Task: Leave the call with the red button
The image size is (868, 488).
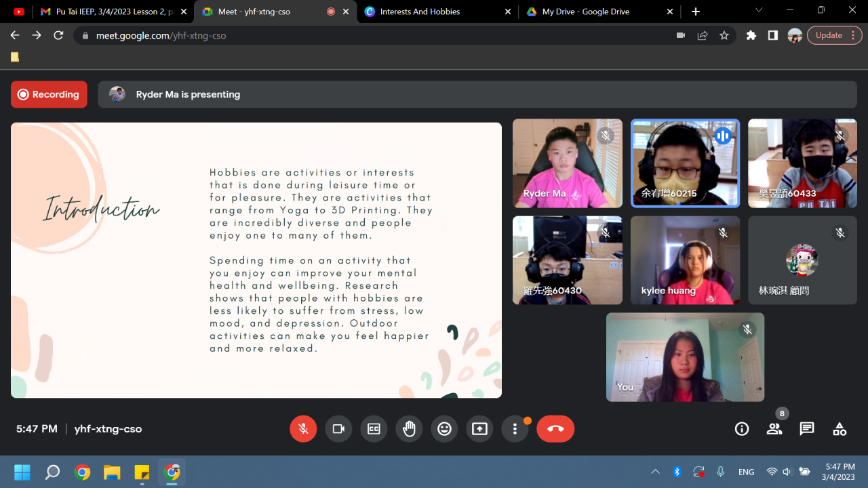Action: [555, 429]
